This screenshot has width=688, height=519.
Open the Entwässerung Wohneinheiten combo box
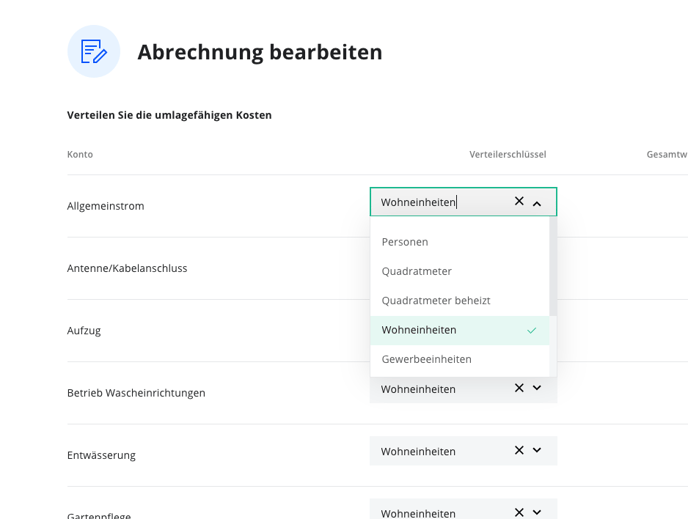(463, 451)
